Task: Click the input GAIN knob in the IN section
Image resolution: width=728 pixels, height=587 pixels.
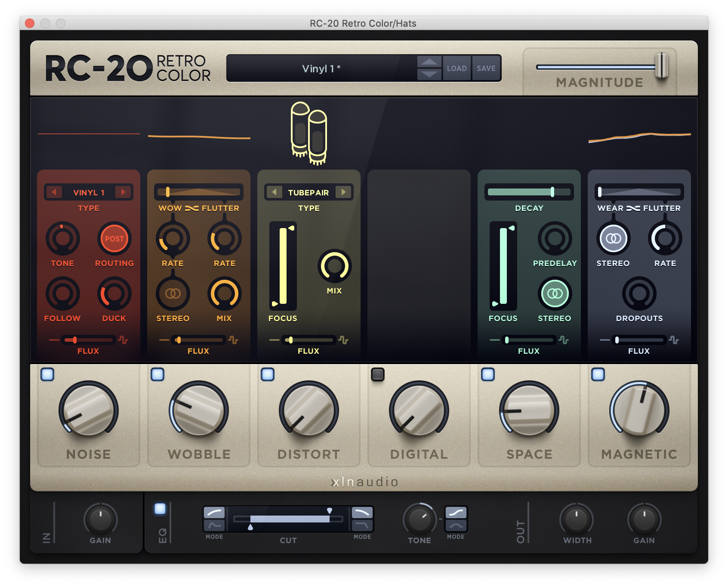Action: [x=101, y=519]
